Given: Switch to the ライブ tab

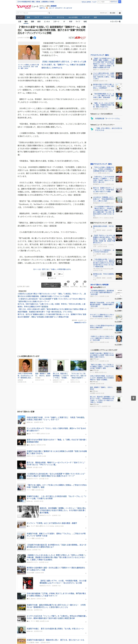Looking at the screenshot, I should [37, 17].
